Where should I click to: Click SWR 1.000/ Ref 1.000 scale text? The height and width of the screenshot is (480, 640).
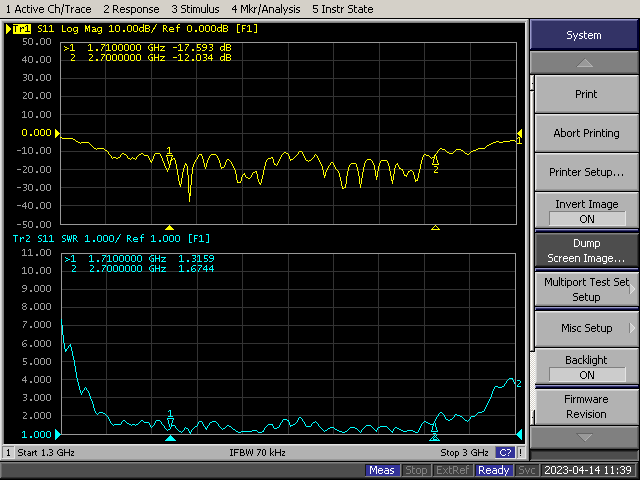click(x=120, y=238)
